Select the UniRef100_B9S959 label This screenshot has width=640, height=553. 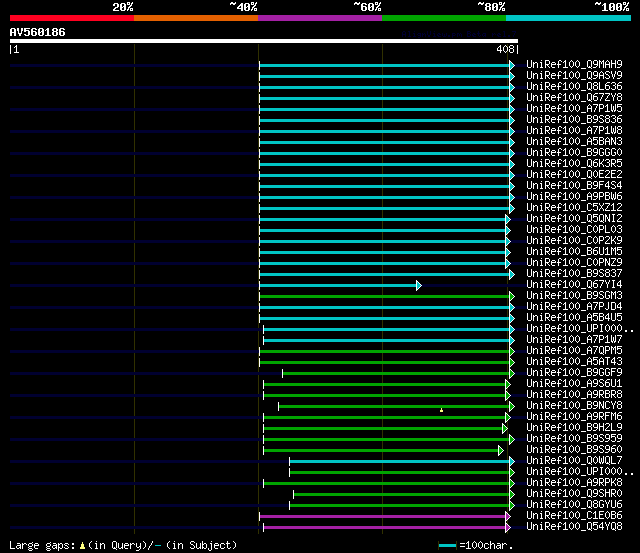(x=574, y=439)
